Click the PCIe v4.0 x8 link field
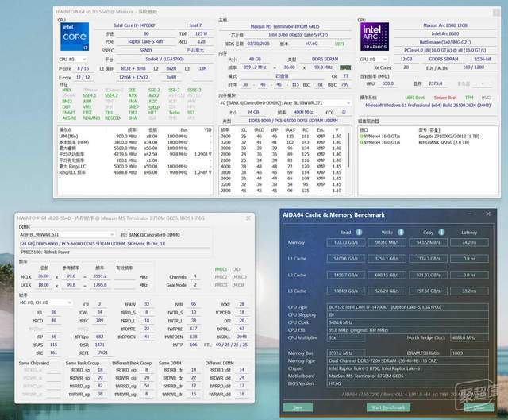Viewport: 508px width, 420px height. click(x=444, y=51)
